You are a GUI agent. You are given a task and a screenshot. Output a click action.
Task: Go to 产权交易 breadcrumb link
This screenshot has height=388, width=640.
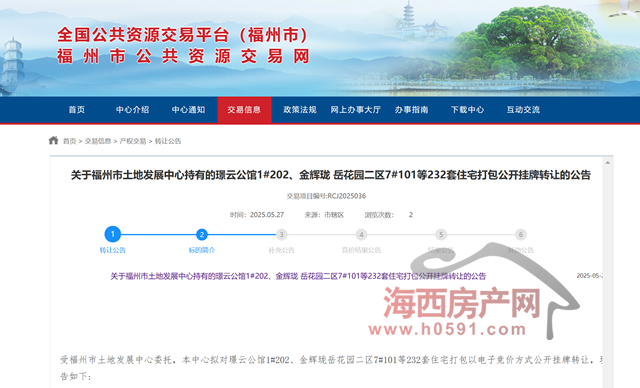tap(133, 141)
